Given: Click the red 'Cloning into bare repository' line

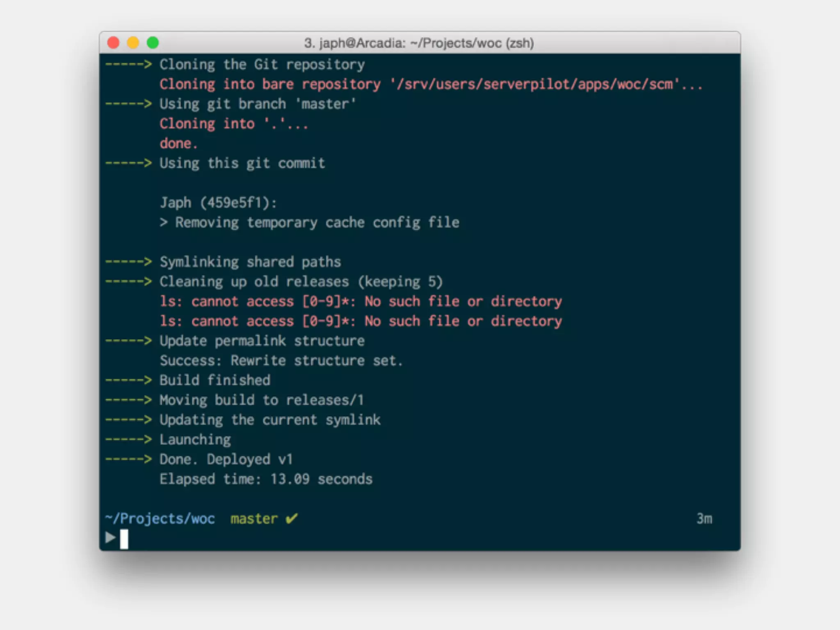Looking at the screenshot, I should coord(431,84).
